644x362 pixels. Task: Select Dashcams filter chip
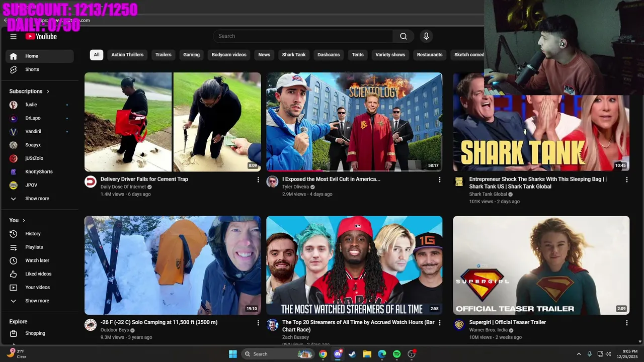pos(329,55)
